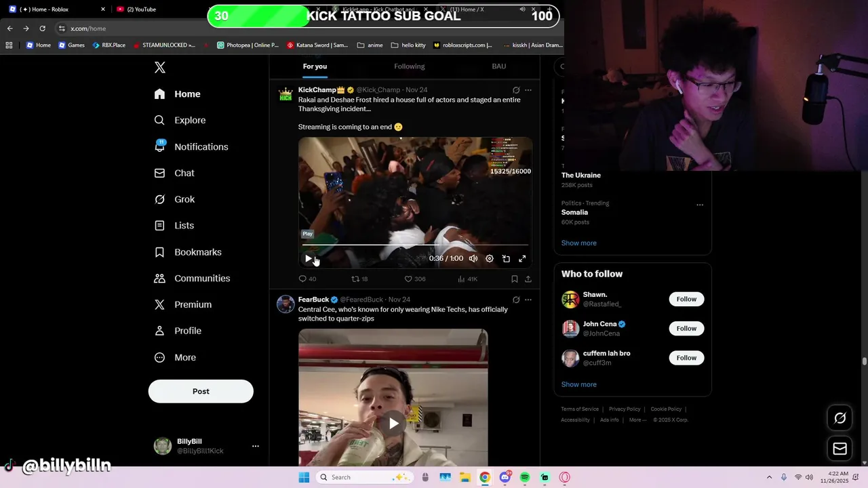Open the Home navigation item
868x488 pixels.
pyautogui.click(x=178, y=94)
